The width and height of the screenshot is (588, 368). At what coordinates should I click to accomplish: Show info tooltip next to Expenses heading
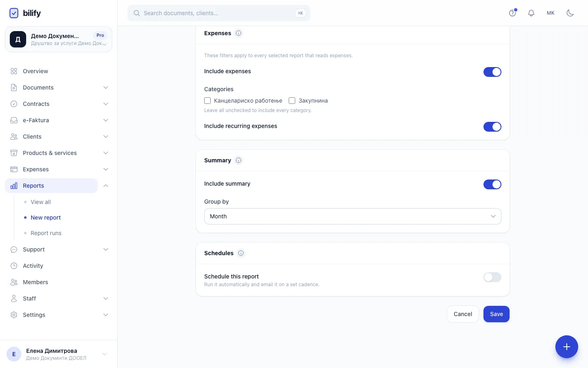coord(238,33)
